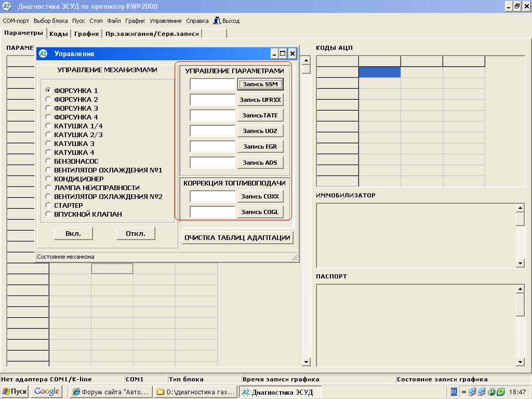The height and width of the screenshot is (399, 532).
Task: Click the A2 icon in main title bar
Action: 6,6
